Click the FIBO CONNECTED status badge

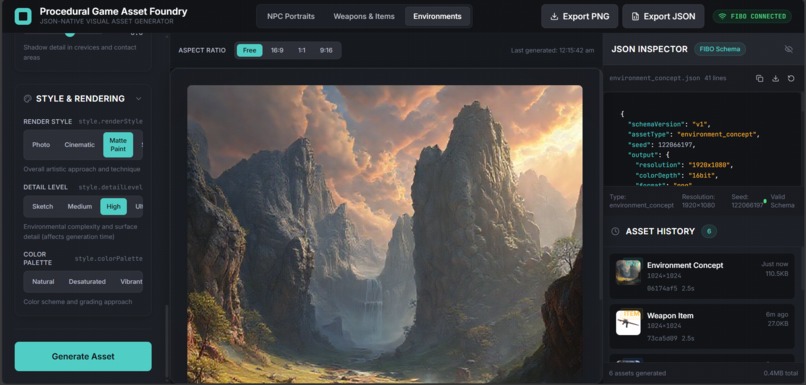752,16
